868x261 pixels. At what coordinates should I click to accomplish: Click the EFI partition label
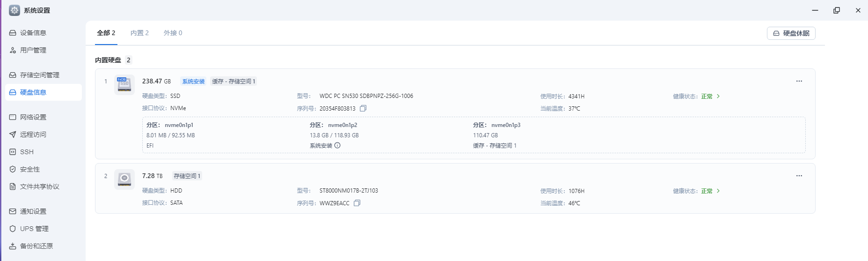tap(150, 146)
